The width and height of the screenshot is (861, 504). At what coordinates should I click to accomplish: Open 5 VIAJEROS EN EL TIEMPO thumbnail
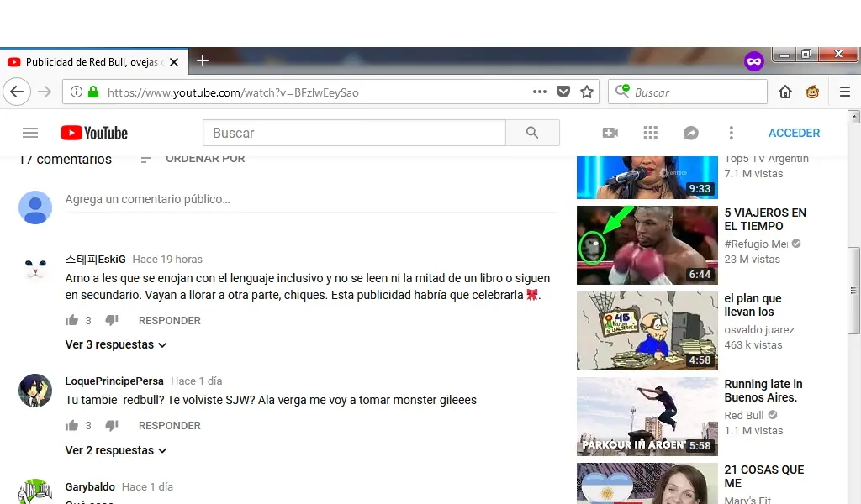pyautogui.click(x=647, y=245)
